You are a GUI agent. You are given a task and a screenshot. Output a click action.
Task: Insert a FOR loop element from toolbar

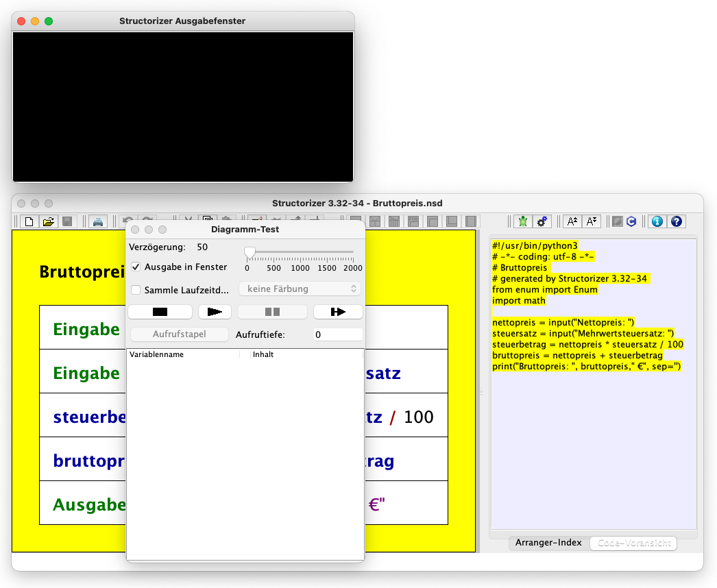[413, 222]
